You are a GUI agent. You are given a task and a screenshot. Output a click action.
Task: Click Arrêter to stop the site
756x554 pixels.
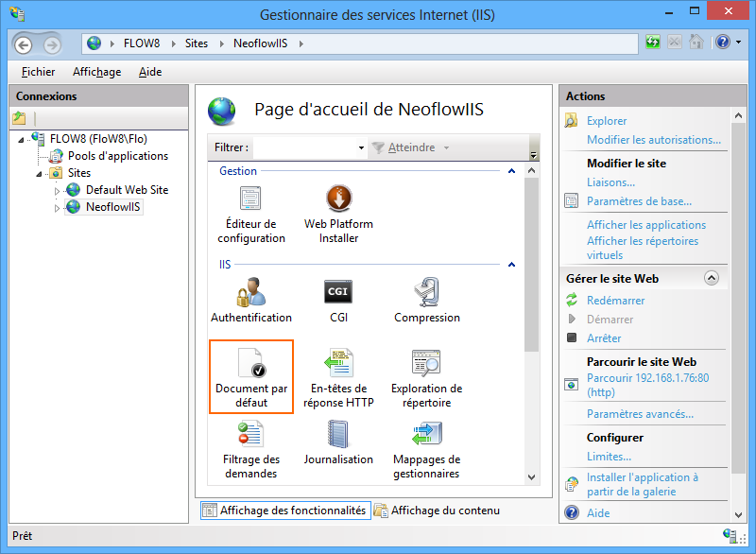pyautogui.click(x=604, y=338)
